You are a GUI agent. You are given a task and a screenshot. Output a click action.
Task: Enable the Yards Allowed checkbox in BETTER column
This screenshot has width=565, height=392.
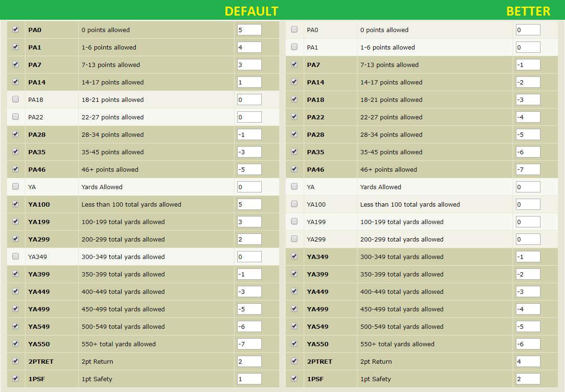tap(294, 186)
